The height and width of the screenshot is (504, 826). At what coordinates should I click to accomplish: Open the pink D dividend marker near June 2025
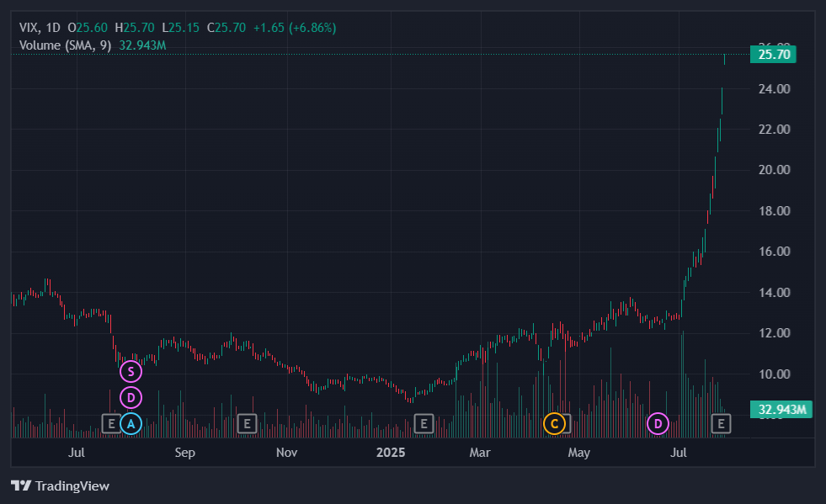pos(658,423)
